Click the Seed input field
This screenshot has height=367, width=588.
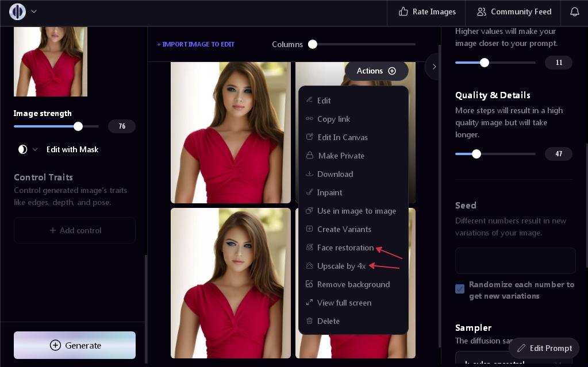[515, 261]
